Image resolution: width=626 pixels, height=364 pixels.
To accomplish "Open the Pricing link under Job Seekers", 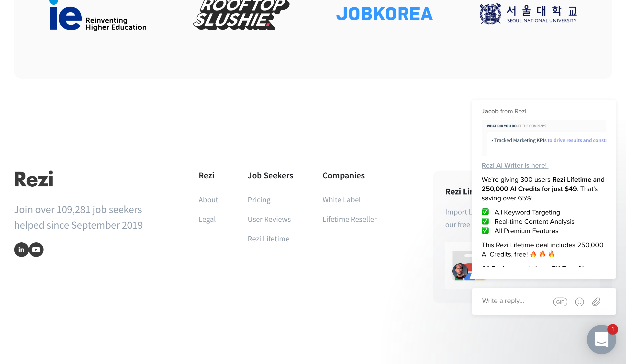I will tap(259, 200).
